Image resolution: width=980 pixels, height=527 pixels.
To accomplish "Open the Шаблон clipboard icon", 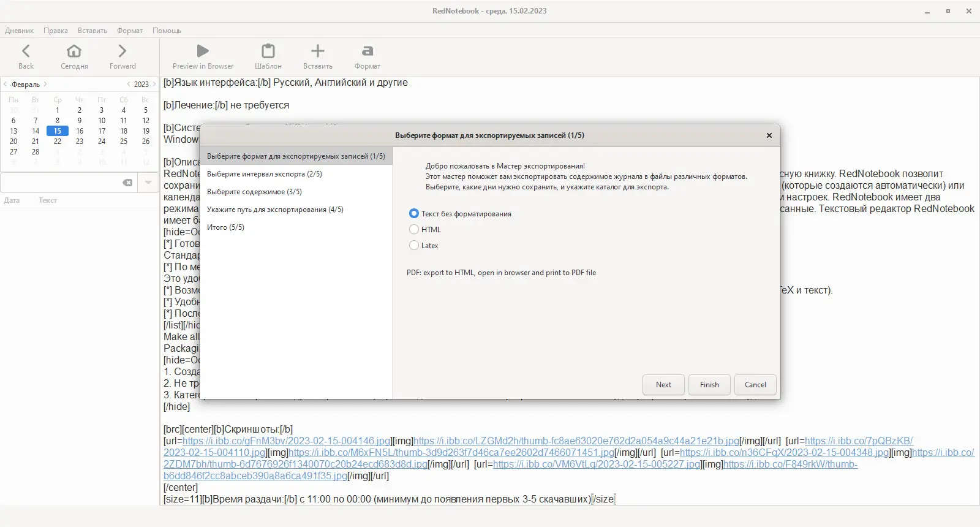I will pos(268,51).
